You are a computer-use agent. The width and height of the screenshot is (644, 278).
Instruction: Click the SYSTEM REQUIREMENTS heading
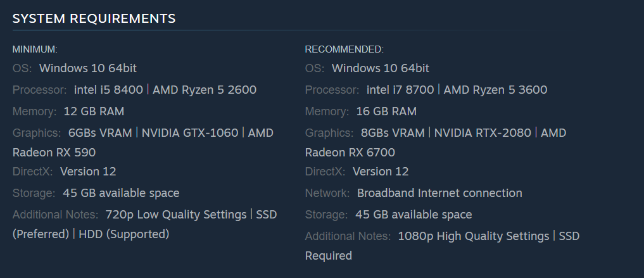(94, 18)
